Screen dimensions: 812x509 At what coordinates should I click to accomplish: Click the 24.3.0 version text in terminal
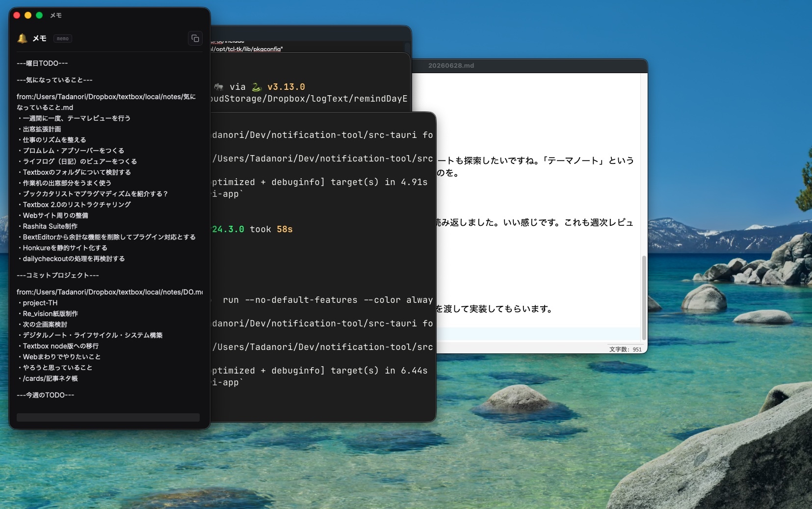(228, 229)
